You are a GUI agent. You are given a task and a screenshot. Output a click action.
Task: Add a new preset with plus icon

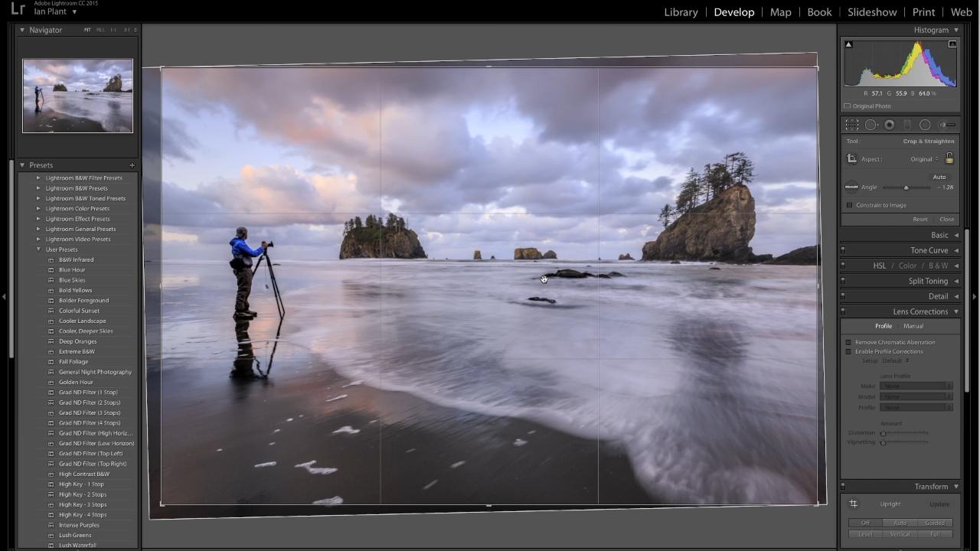pyautogui.click(x=132, y=165)
